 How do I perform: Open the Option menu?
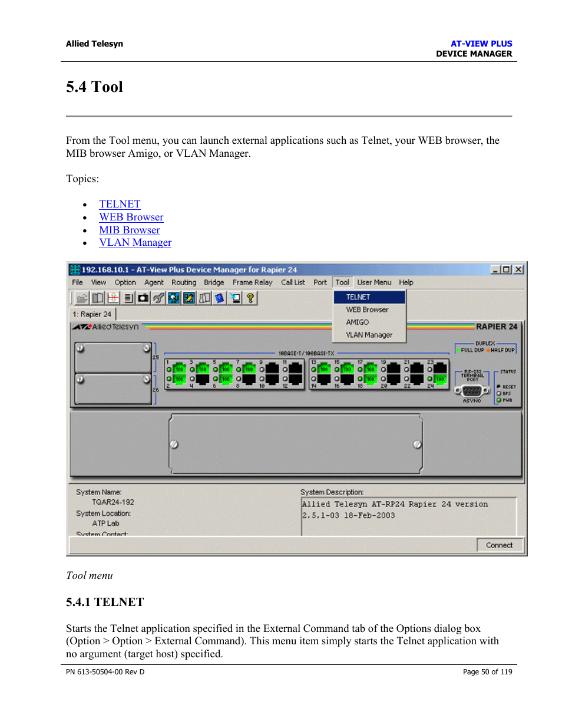pos(125,282)
